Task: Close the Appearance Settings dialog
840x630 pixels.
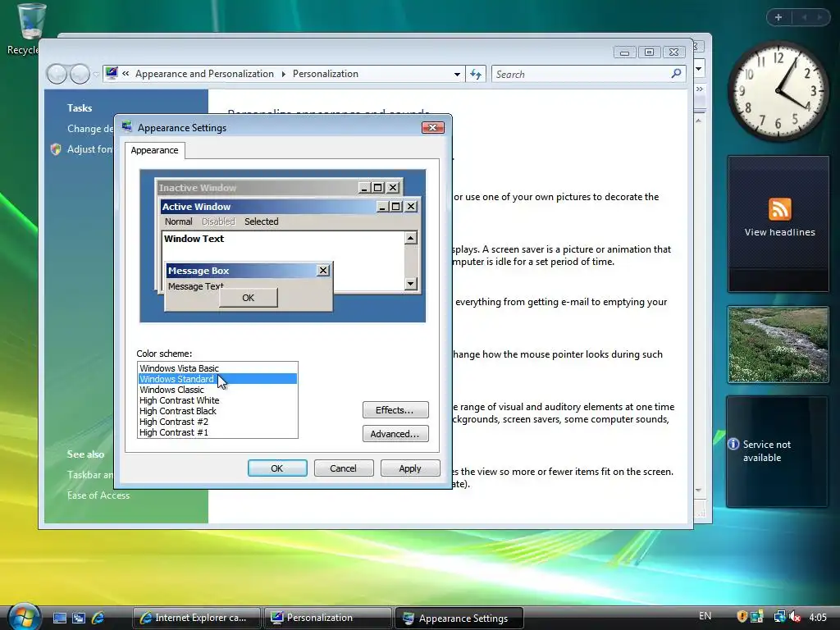Action: (x=433, y=127)
